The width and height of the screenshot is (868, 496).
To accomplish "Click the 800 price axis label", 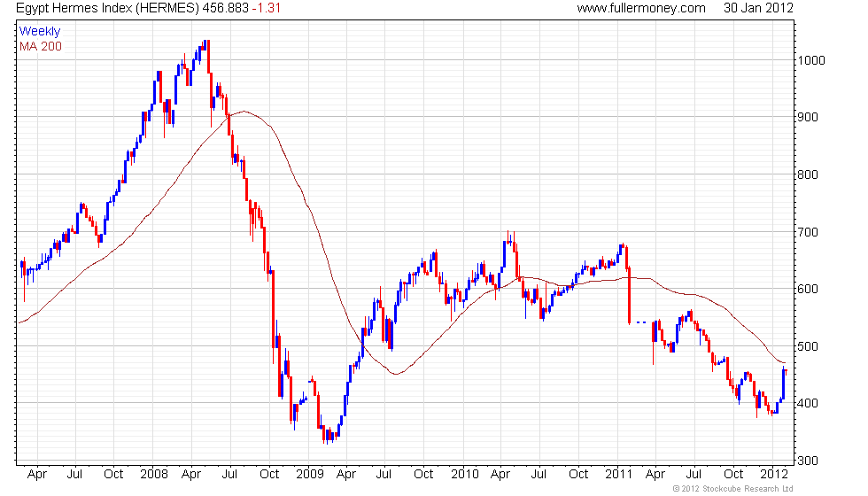I will pyautogui.click(x=808, y=175).
